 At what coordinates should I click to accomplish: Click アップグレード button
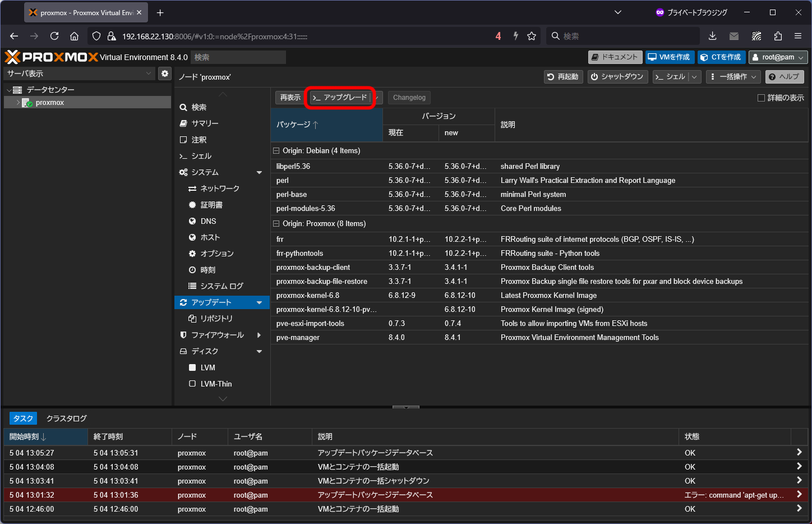click(340, 98)
